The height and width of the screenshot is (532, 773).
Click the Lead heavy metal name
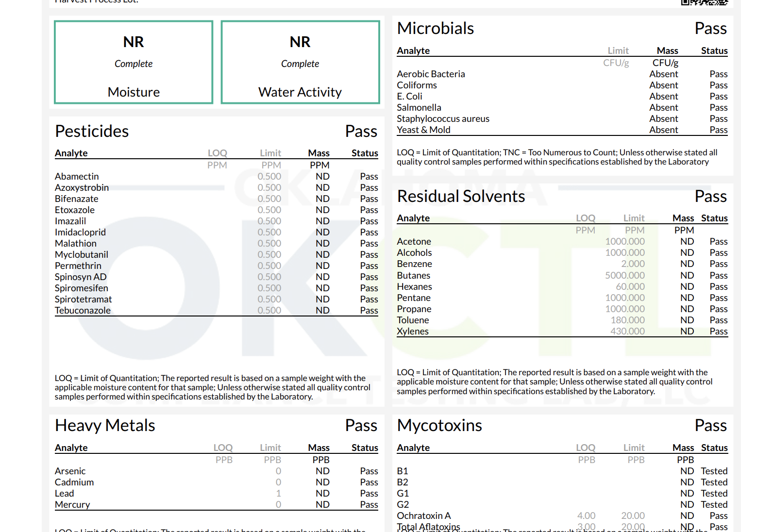[64, 493]
